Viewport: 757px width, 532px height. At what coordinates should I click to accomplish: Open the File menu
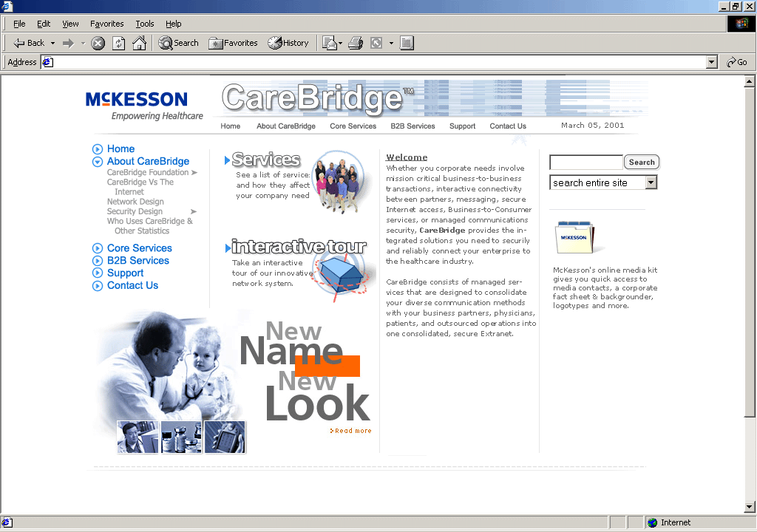[19, 24]
